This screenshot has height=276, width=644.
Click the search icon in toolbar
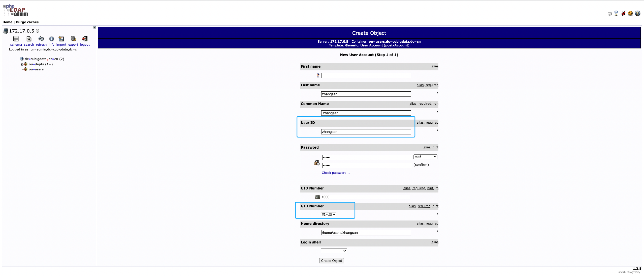point(28,39)
